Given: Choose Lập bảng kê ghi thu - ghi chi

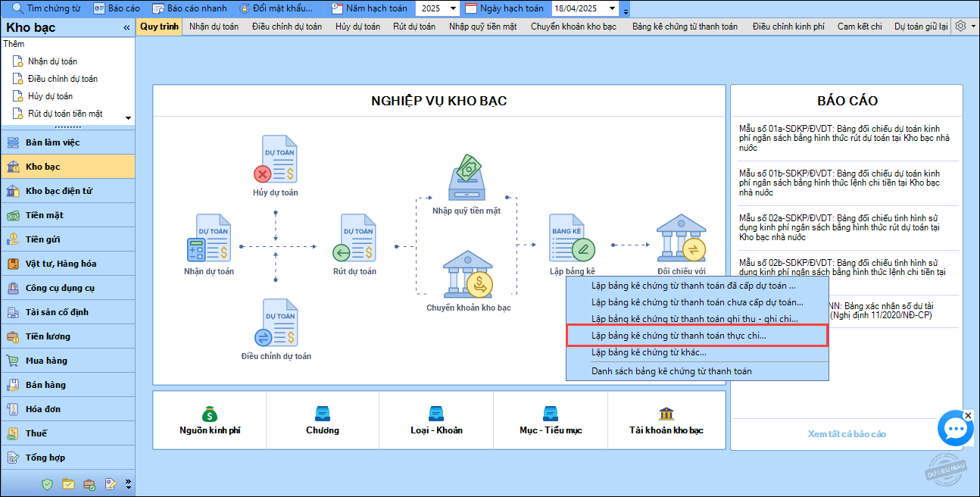Looking at the screenshot, I should pos(698,319).
